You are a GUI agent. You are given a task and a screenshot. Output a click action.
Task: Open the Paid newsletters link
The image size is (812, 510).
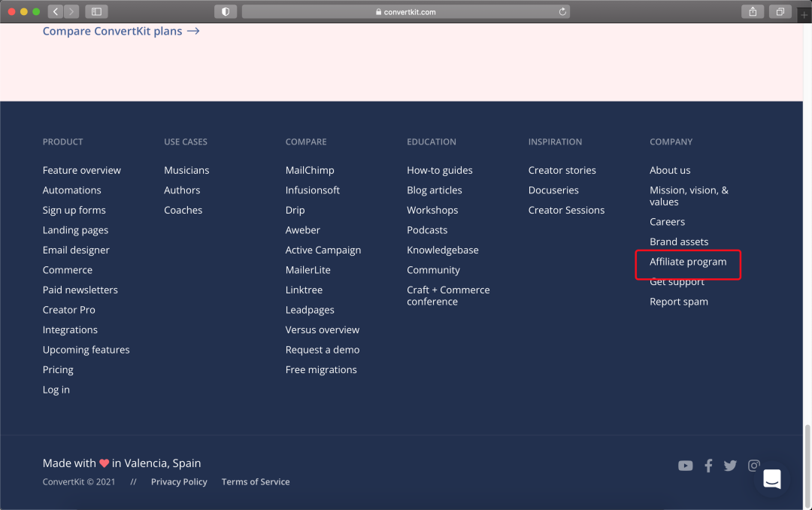80,290
